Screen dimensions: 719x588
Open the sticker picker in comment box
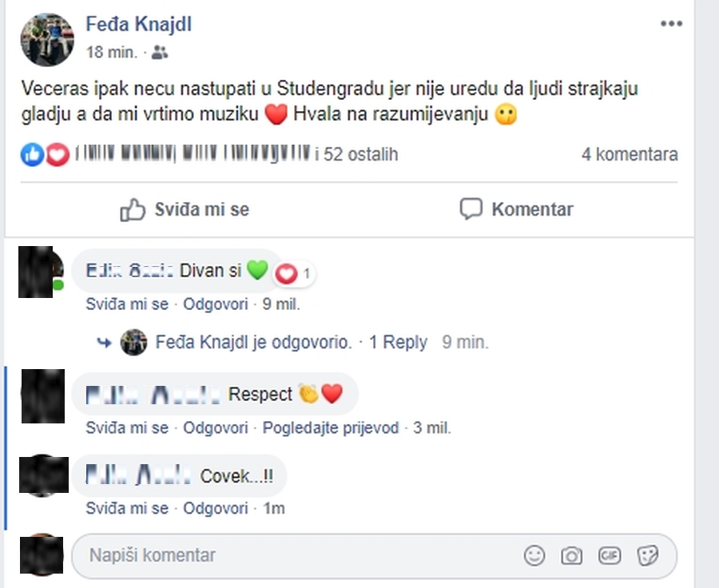click(647, 555)
